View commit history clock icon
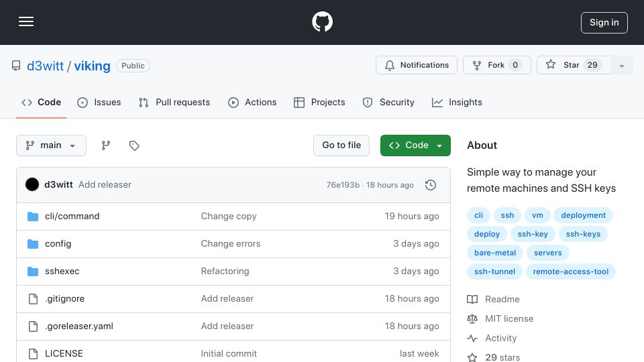The image size is (644, 362). click(x=431, y=185)
